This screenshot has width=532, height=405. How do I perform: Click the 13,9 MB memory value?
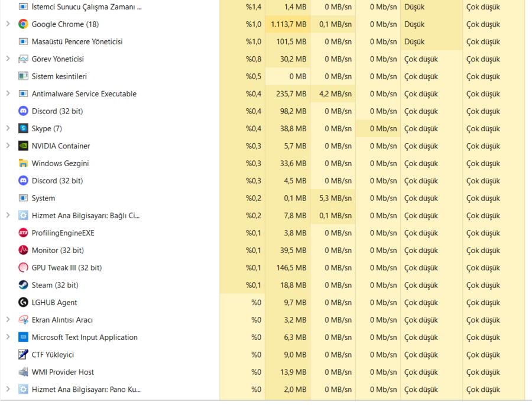(x=293, y=372)
